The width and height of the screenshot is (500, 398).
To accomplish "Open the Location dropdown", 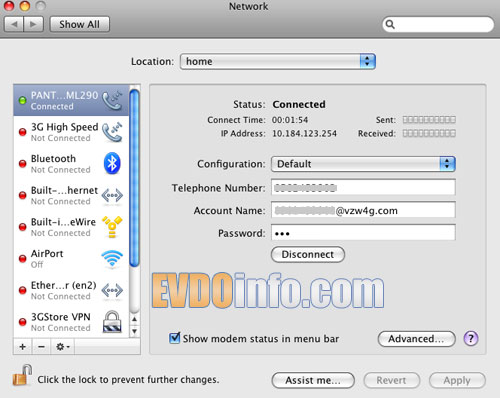I will [278, 62].
